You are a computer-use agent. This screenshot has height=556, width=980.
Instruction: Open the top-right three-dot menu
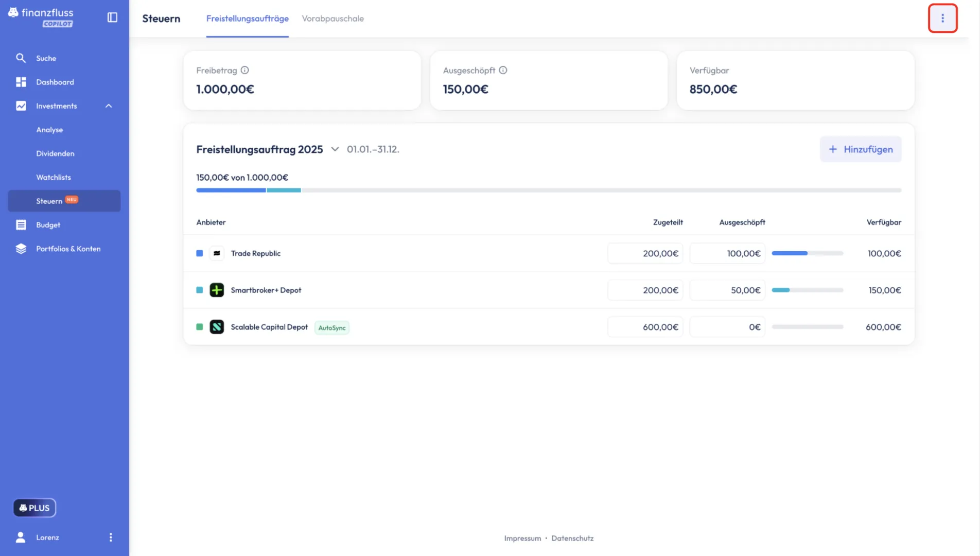942,18
